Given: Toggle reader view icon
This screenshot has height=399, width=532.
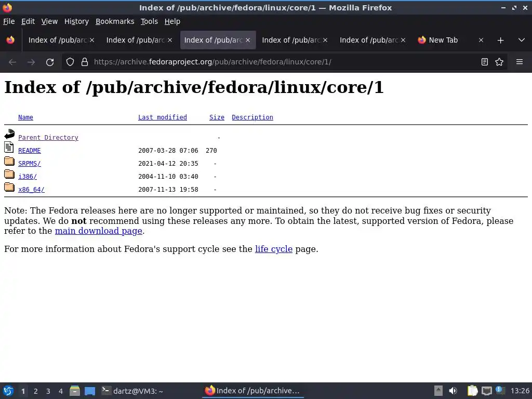Looking at the screenshot, I should (x=485, y=62).
